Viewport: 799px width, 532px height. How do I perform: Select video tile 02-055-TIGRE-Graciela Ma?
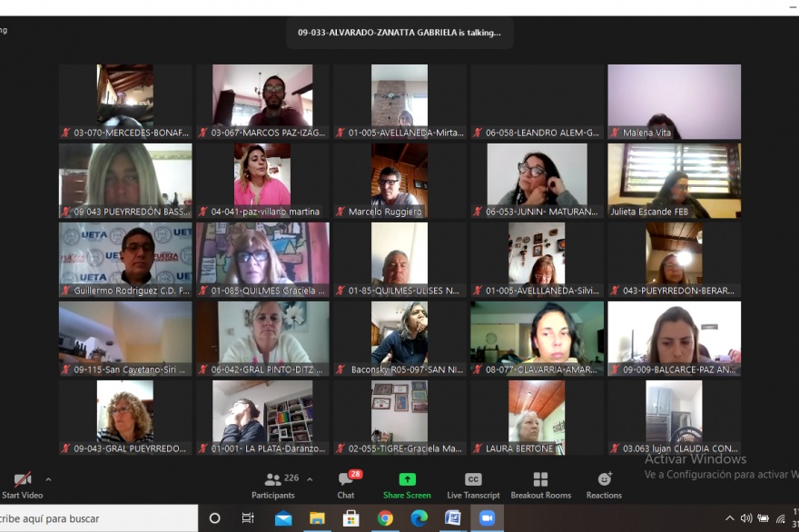pyautogui.click(x=399, y=418)
